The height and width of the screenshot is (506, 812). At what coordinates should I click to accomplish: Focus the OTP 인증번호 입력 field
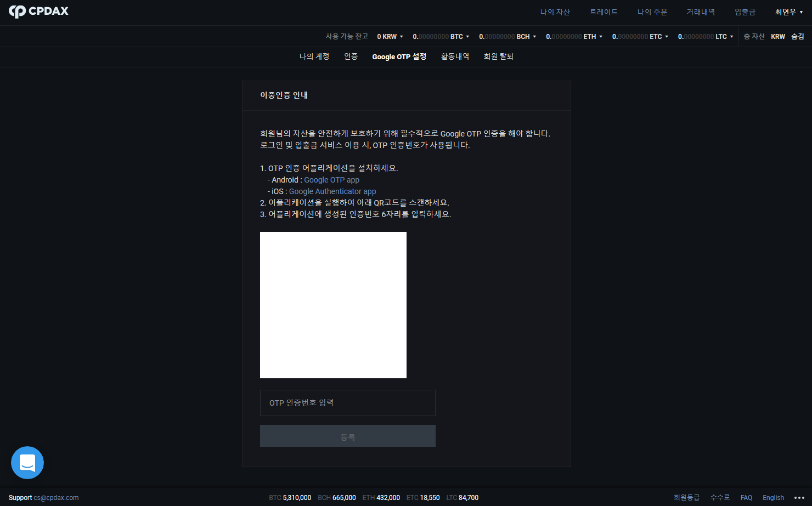pyautogui.click(x=348, y=403)
